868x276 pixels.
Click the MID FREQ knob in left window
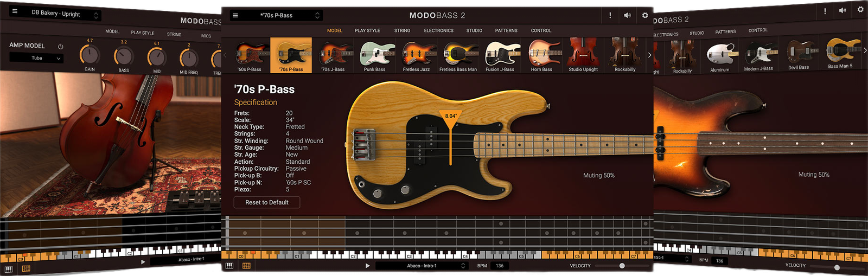click(x=189, y=59)
